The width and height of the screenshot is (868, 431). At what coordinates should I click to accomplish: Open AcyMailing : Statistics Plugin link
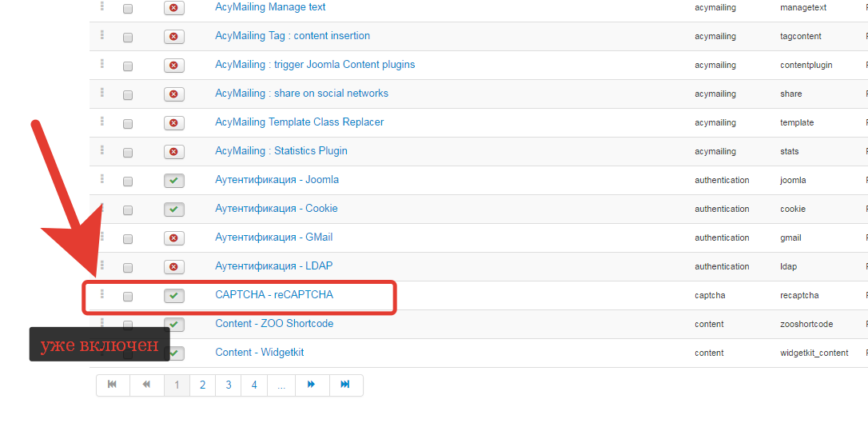[281, 151]
